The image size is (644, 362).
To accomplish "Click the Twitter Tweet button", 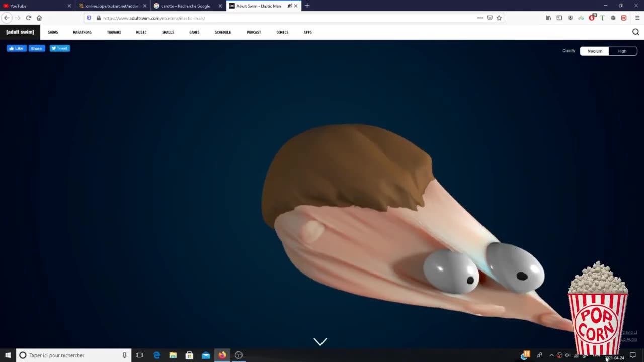I will pyautogui.click(x=59, y=48).
